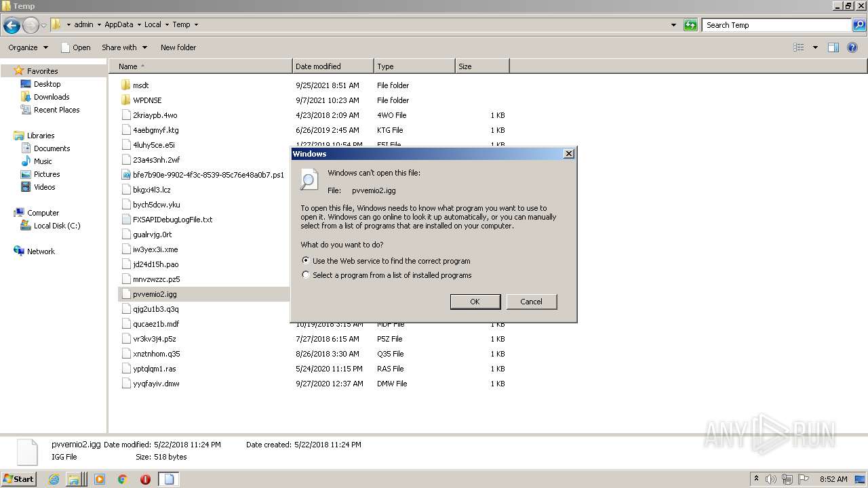Select Local Disk (C:) in navigation pane
868x488 pixels.
tap(57, 226)
